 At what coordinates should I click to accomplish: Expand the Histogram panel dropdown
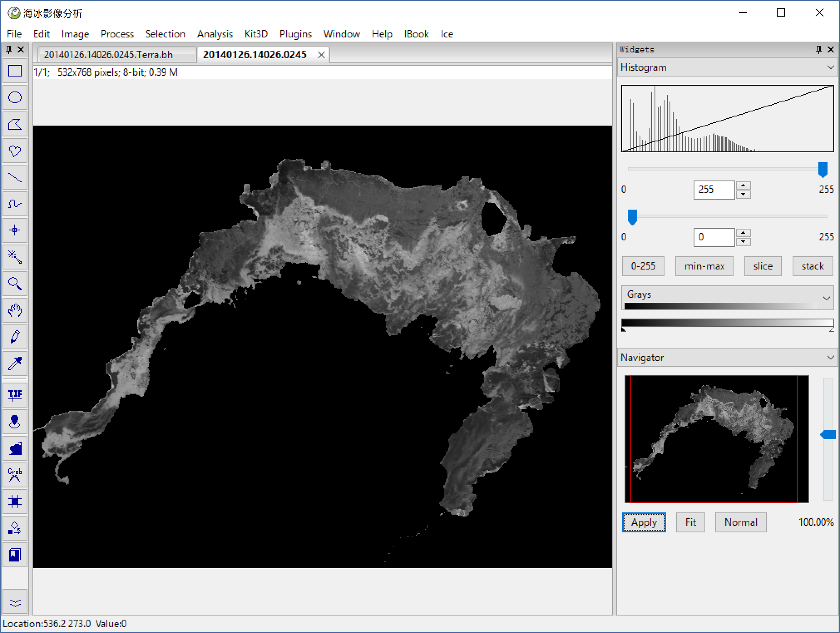(x=830, y=67)
